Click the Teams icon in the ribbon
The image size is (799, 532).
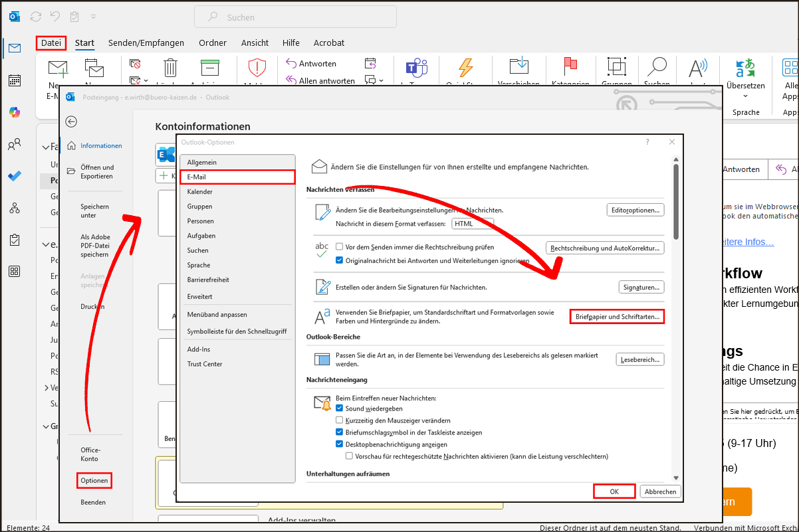pyautogui.click(x=415, y=68)
